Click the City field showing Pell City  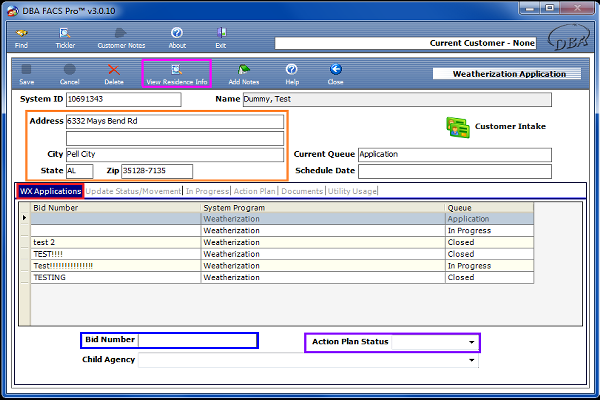[175, 154]
